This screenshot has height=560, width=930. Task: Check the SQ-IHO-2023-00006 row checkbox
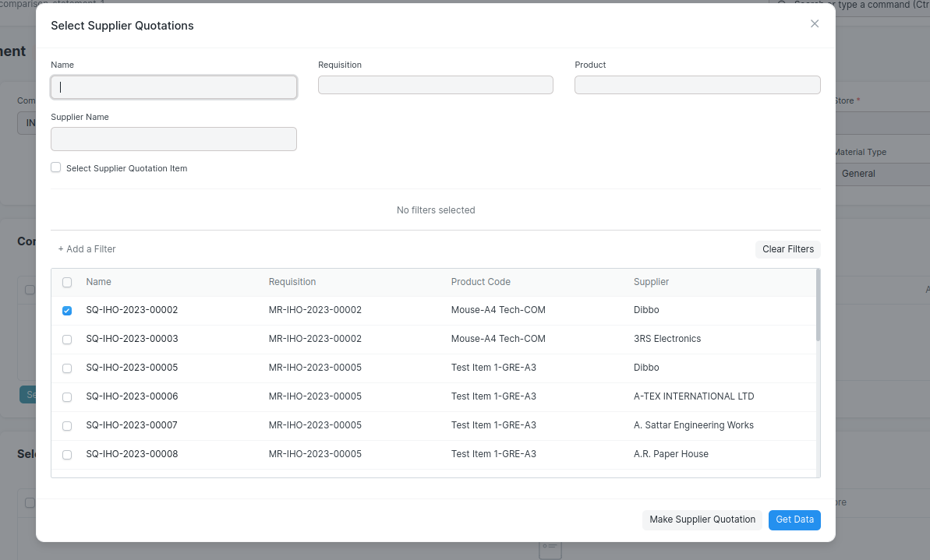67,397
